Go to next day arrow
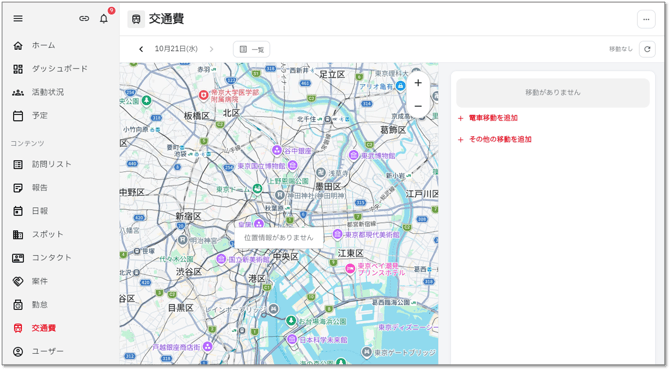This screenshot has width=670, height=370. pos(211,49)
